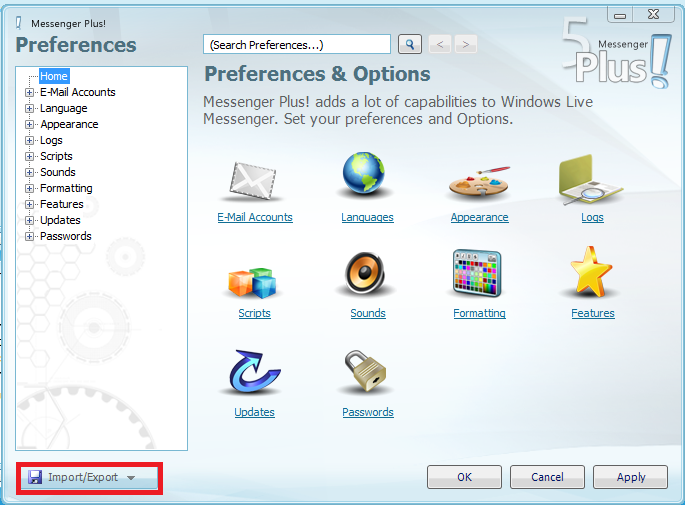Open the Passwords padlock icon

[x=367, y=373]
